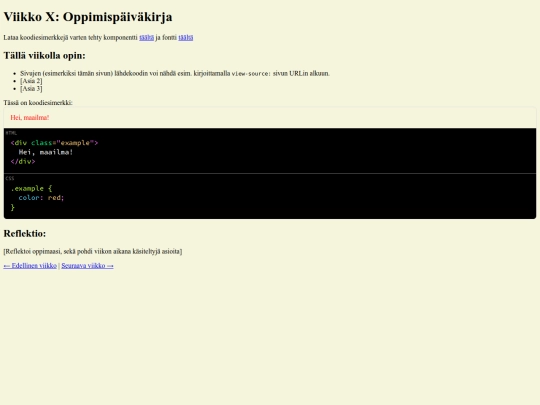Image resolution: width=540 pixels, height=405 pixels.
Task: Open the font download link 'täältä'
Action: click(x=186, y=38)
